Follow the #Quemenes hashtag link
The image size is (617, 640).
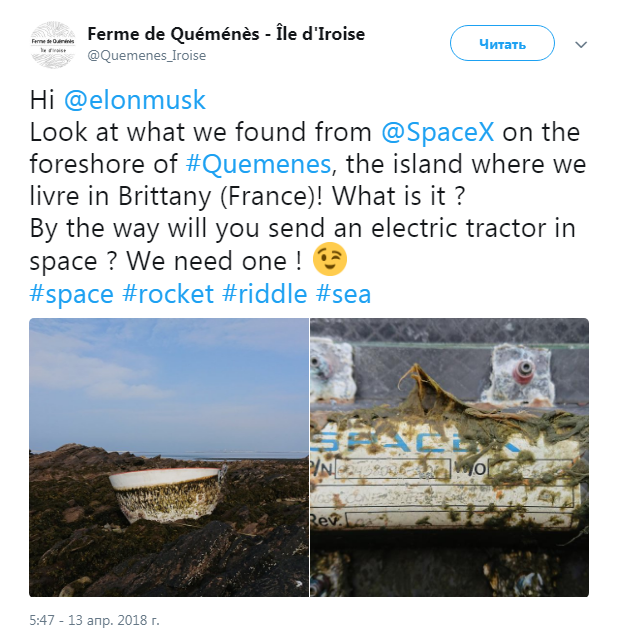click(x=258, y=164)
